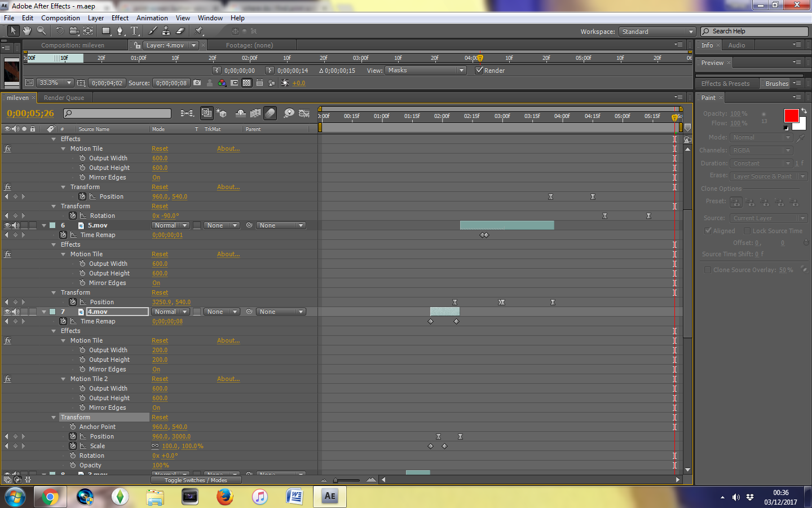This screenshot has height=508, width=812.
Task: Choose the Pen tool
Action: tap(121, 31)
